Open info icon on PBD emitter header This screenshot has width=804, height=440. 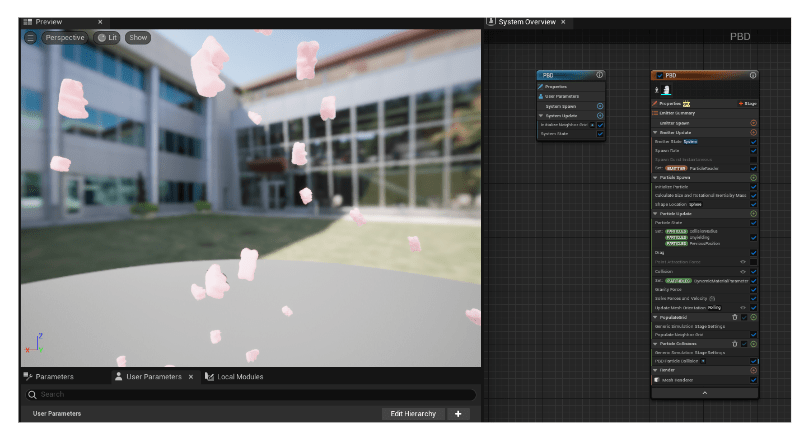[x=753, y=75]
